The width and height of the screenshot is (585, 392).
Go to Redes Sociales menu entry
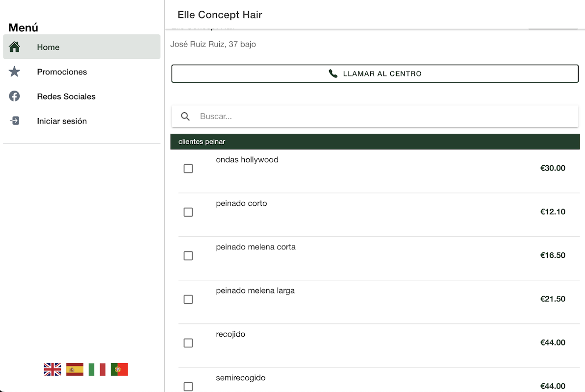66,97
